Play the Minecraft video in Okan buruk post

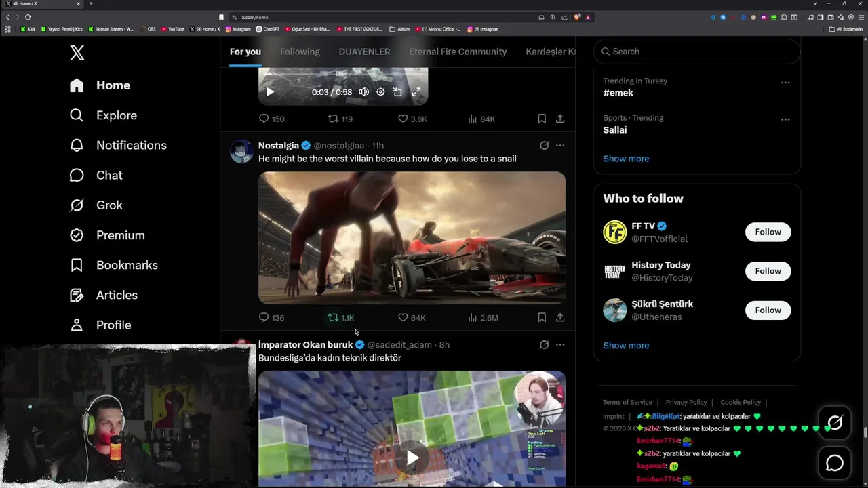click(412, 458)
